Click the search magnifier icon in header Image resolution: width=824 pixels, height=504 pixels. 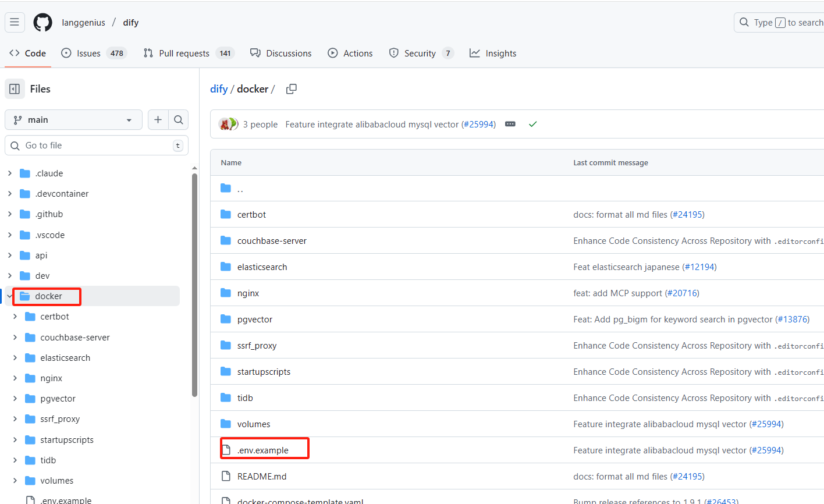click(744, 22)
